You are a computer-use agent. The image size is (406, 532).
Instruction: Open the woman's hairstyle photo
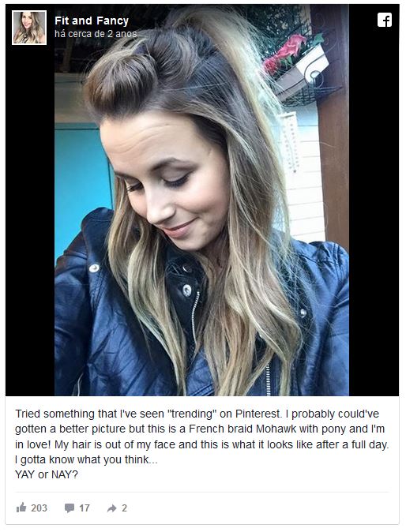[202, 200]
